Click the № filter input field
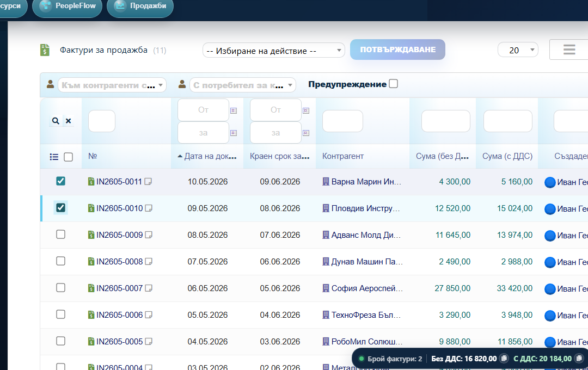Screen dimensions: 588x370 [x=102, y=121]
